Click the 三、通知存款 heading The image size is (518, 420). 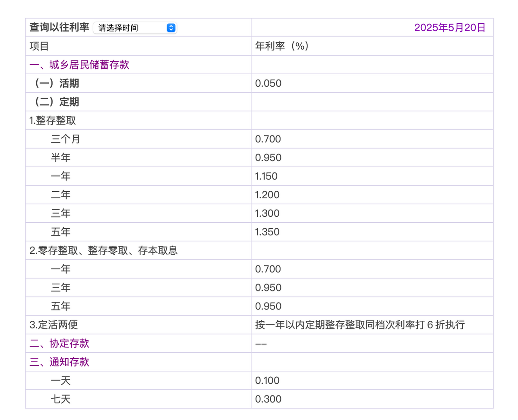pyautogui.click(x=60, y=362)
